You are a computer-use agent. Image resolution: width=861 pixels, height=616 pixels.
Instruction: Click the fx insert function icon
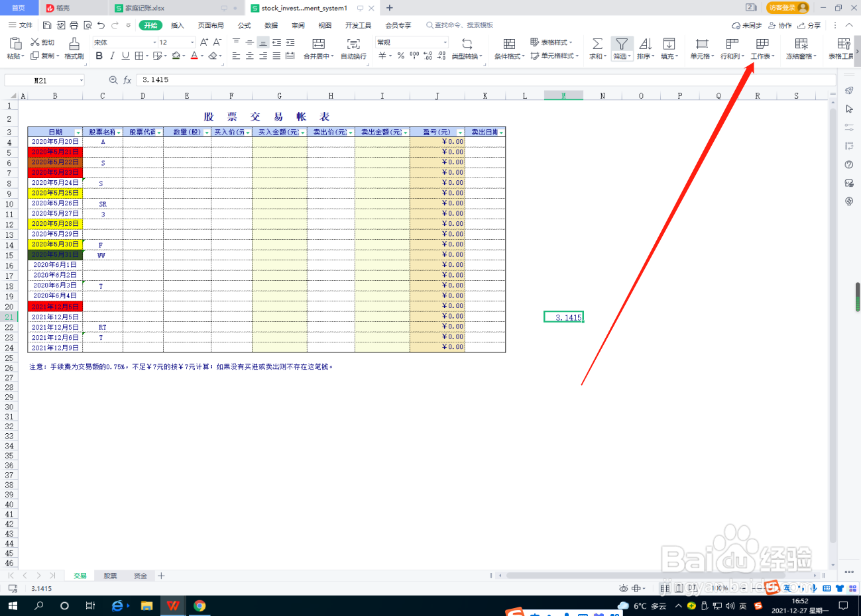click(127, 80)
